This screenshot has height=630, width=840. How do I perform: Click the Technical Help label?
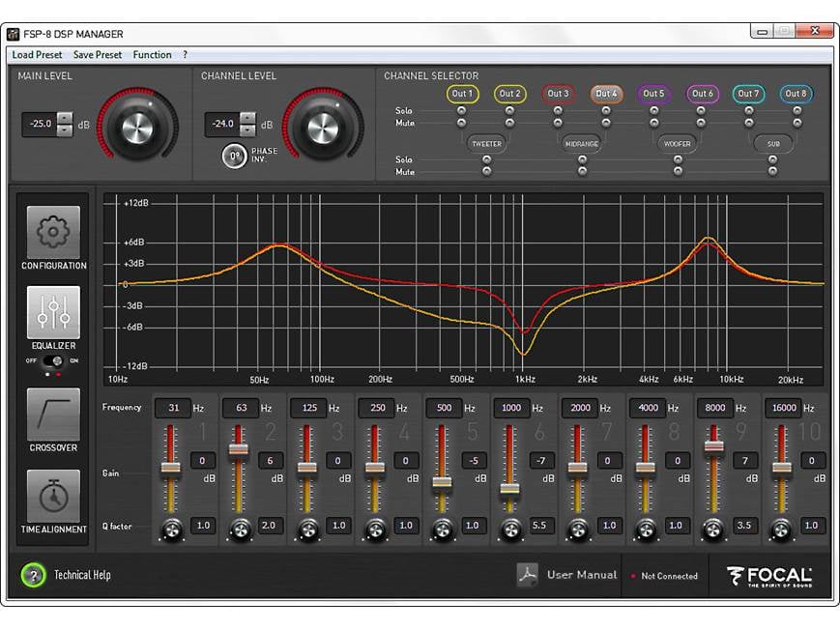[82, 575]
